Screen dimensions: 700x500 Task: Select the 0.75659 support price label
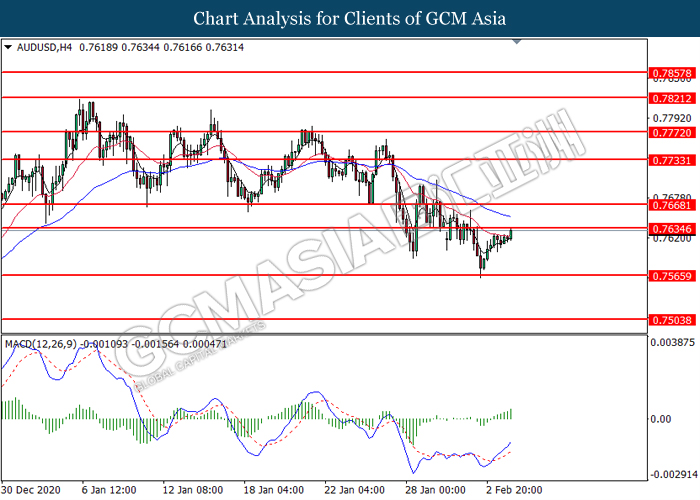coord(672,276)
